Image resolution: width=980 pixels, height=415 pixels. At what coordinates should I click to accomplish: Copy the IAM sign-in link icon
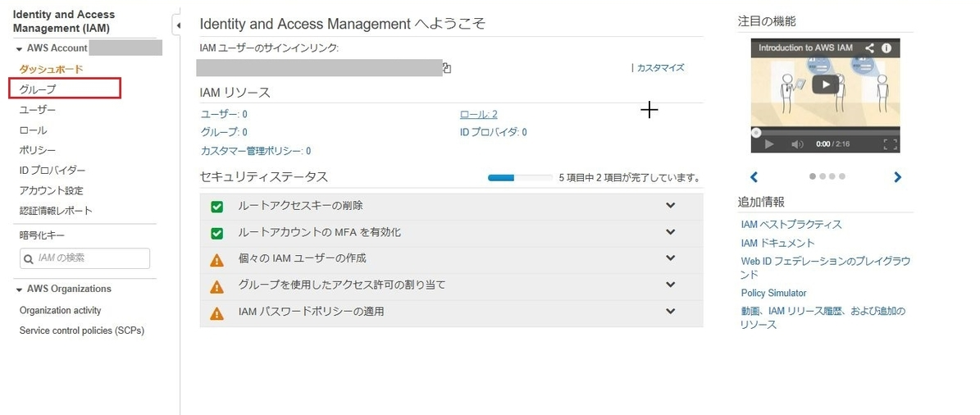coord(447,68)
